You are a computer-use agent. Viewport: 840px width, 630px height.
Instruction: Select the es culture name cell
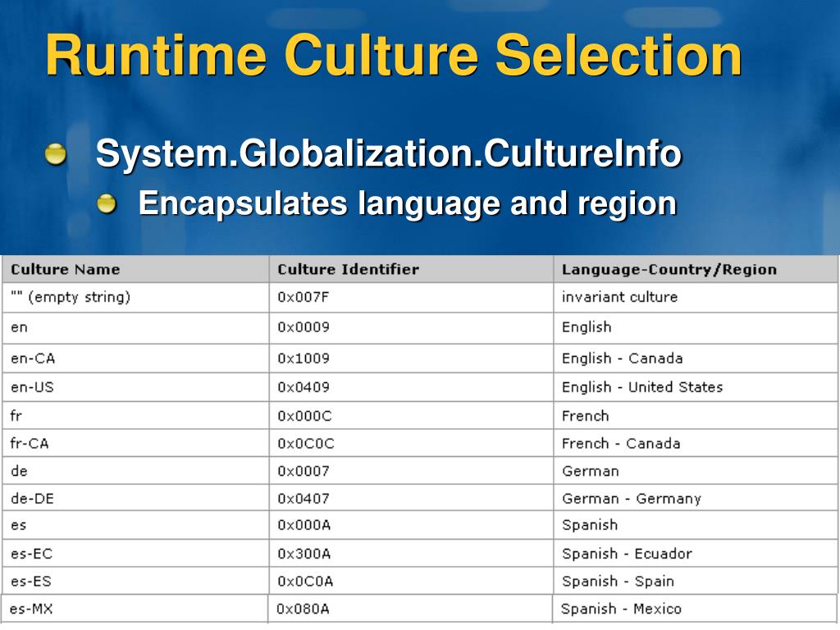pos(135,526)
